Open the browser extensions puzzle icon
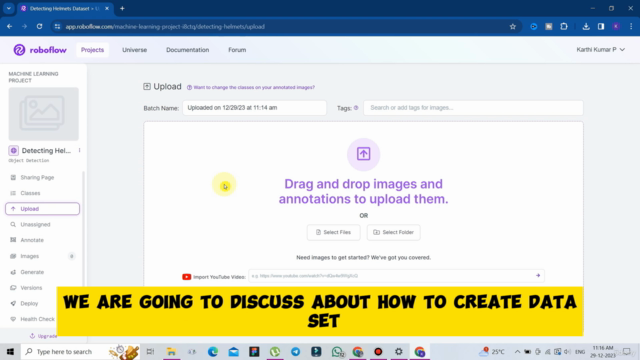640x360 pixels. click(x=564, y=26)
